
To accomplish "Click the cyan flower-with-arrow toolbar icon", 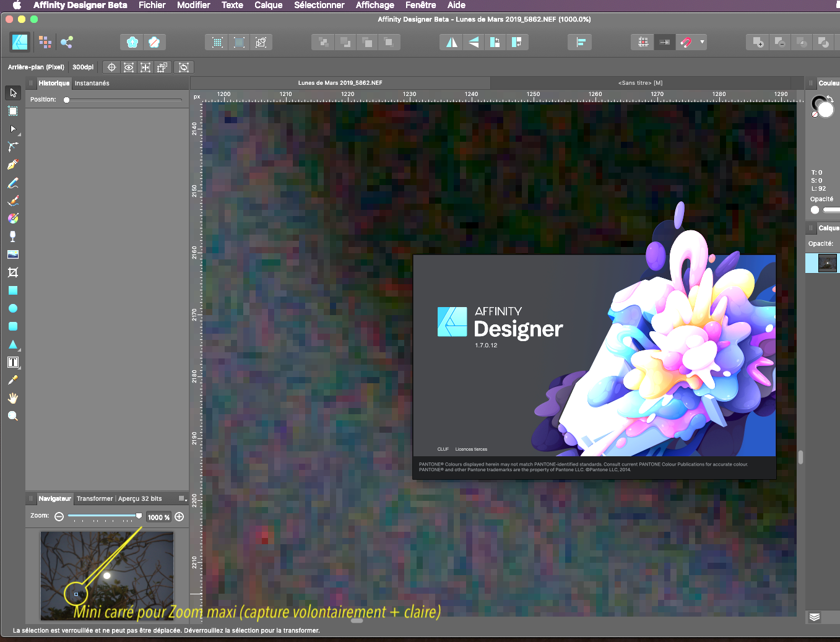I will [x=132, y=42].
